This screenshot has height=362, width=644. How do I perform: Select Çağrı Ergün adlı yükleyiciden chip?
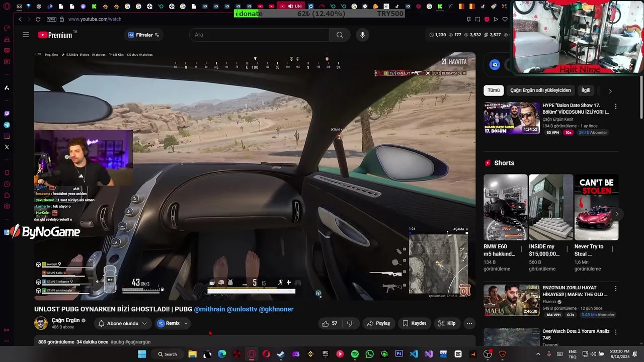coord(540,90)
